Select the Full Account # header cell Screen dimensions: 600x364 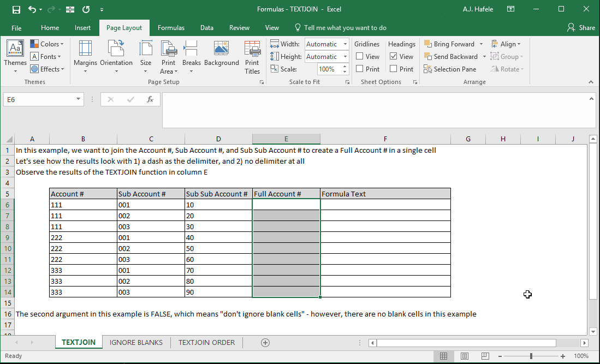click(x=286, y=194)
